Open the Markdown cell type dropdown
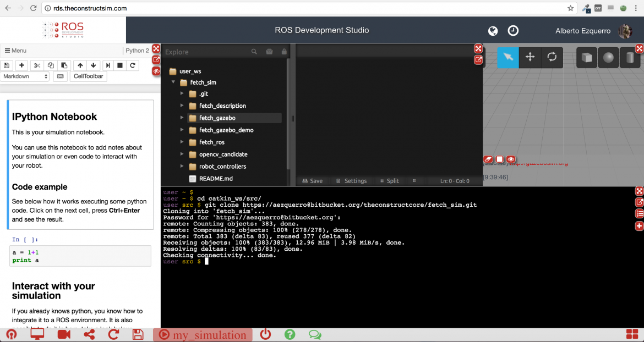Image resolution: width=644 pixels, height=342 pixels. 25,76
